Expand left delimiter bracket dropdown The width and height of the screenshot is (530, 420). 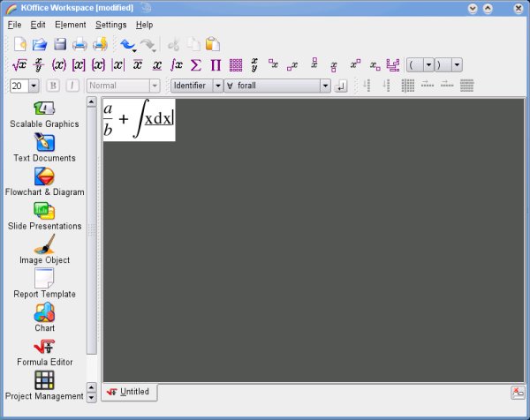pos(428,64)
